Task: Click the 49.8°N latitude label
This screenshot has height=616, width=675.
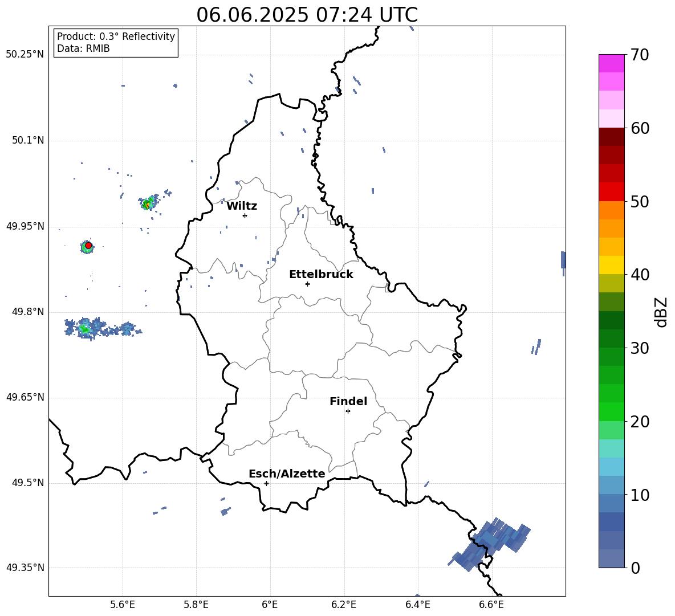Action: click(28, 312)
